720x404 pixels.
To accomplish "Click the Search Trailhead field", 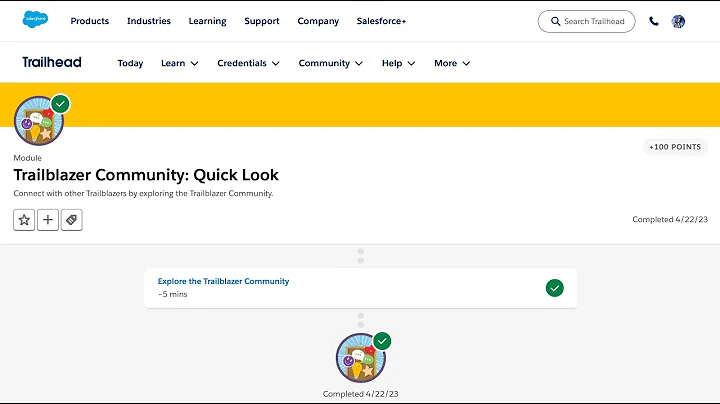I will click(x=586, y=22).
